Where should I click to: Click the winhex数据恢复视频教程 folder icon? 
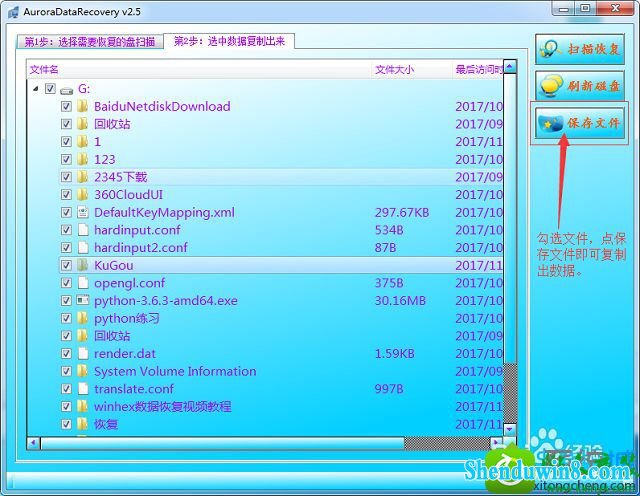[82, 407]
